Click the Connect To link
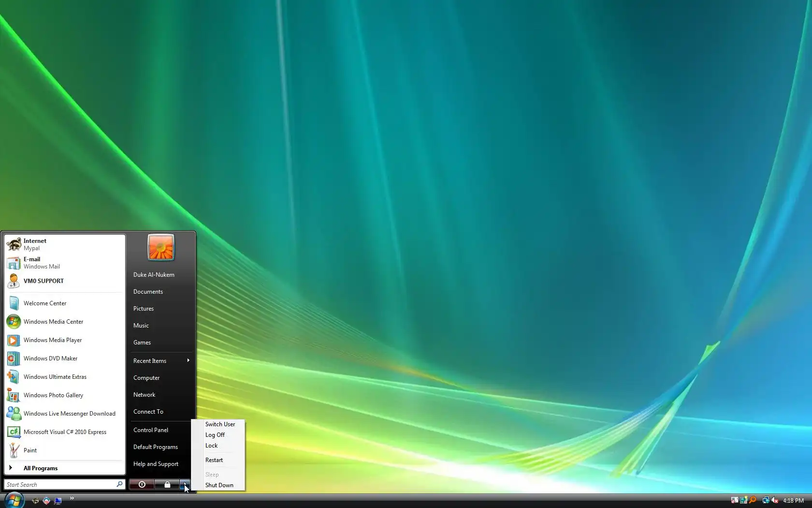The height and width of the screenshot is (508, 812). click(161, 412)
